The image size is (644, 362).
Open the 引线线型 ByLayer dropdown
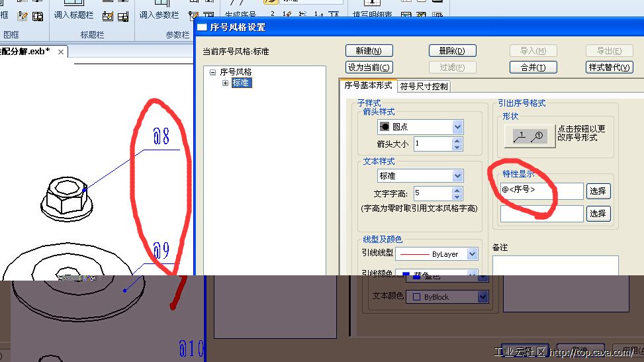(x=473, y=254)
